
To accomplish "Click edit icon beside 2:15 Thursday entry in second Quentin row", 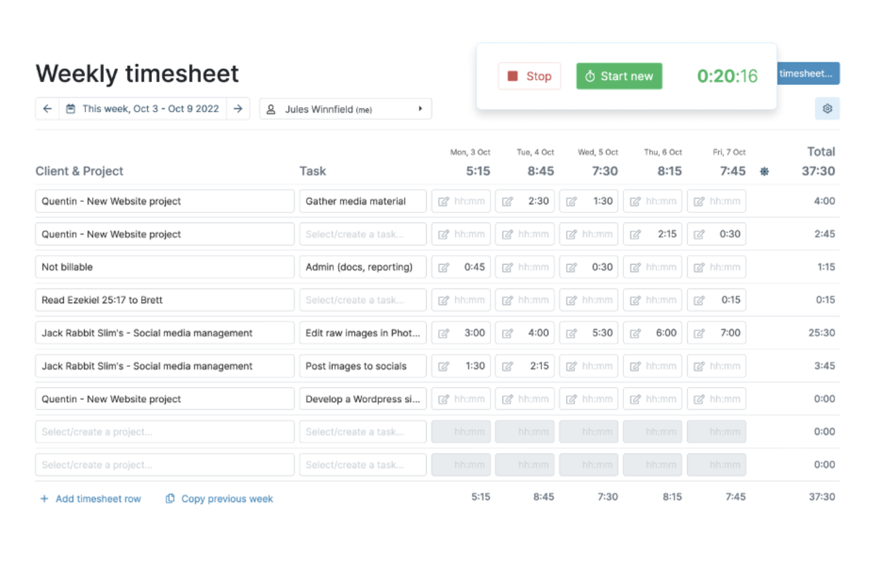I will click(635, 234).
